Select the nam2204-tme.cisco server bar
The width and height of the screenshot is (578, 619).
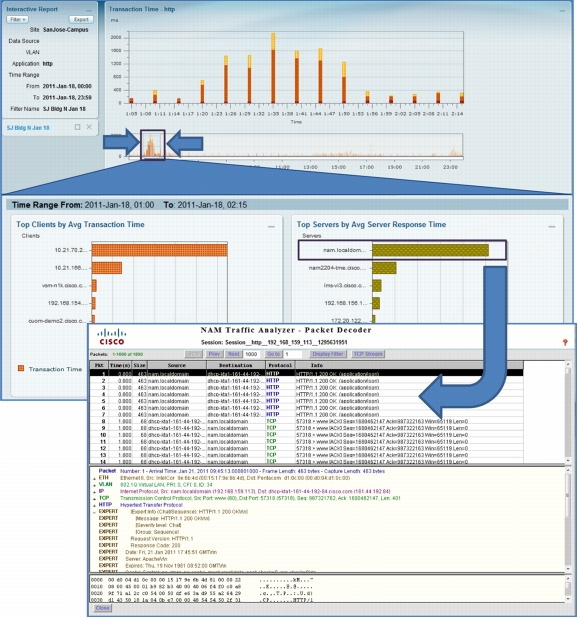384,268
